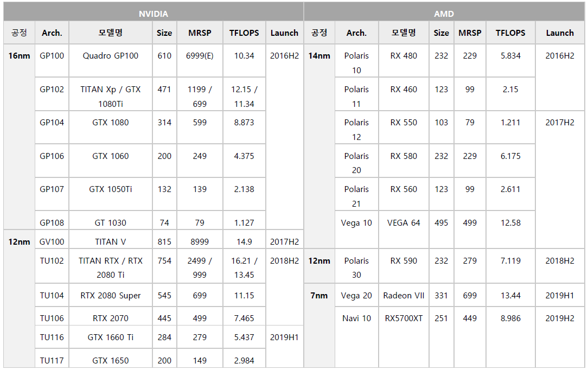Click the 8.873 TFLOPS value
Viewport: 588px width, 370px height.
244,123
